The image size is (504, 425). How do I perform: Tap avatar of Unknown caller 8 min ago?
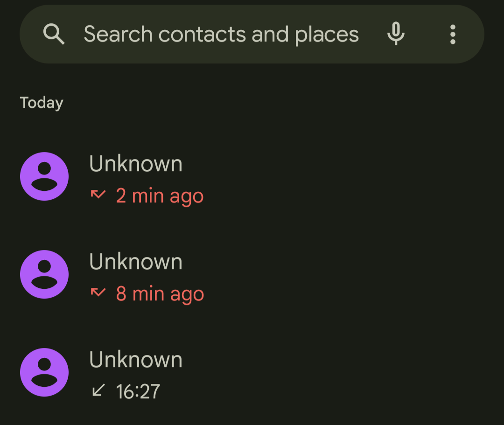[44, 274]
